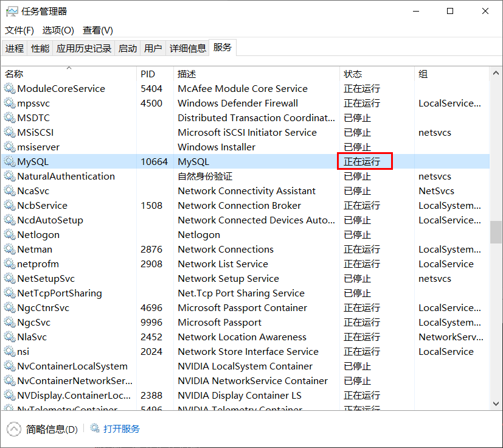Open the 文件(F) menu
The image size is (503, 448).
(x=19, y=30)
